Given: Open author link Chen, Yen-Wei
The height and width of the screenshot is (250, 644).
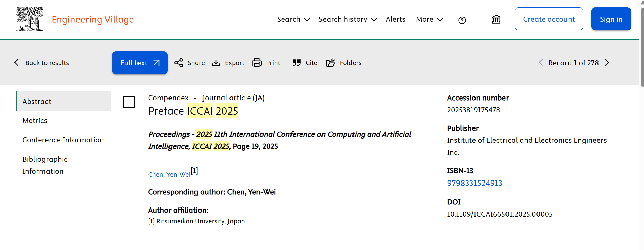Looking at the screenshot, I should (169, 174).
